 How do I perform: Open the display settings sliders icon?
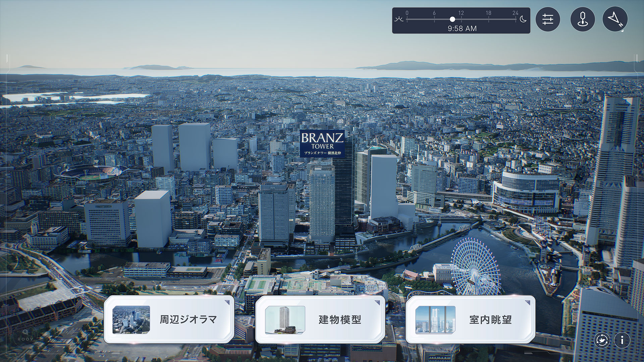pos(548,19)
